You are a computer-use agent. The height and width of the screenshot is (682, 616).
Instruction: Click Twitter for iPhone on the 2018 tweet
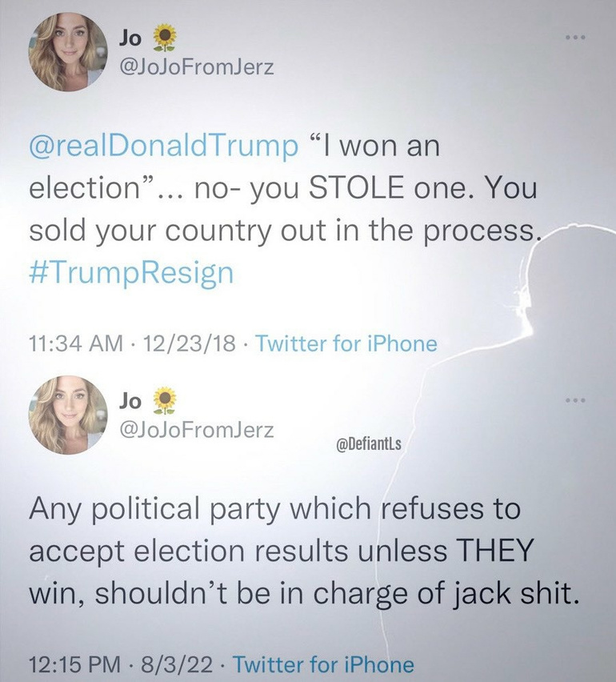point(346,344)
